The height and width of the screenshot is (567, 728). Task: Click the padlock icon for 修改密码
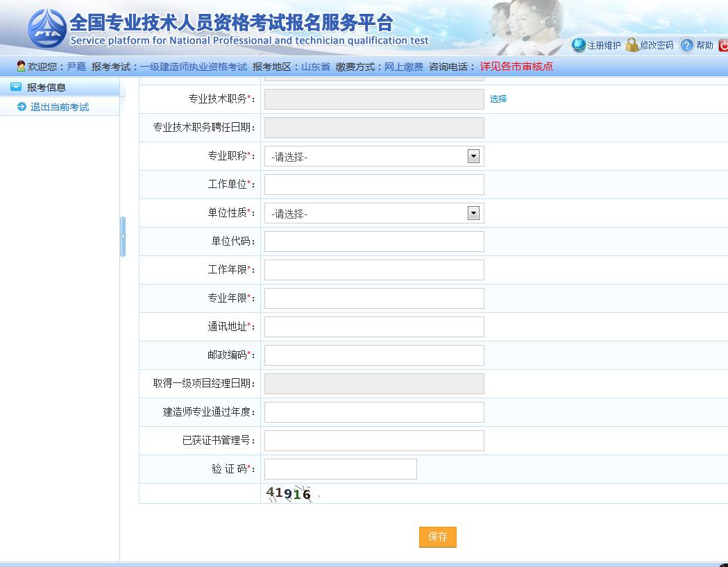click(632, 45)
